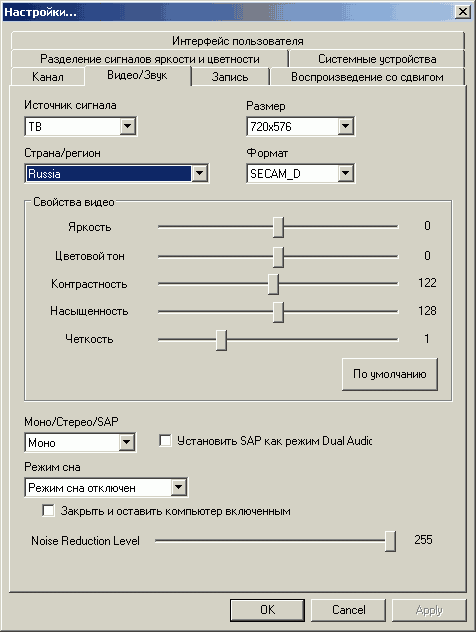Screen dimensions: 476x632
Task: Close the Настройки dialog window
Action: tap(463, 11)
